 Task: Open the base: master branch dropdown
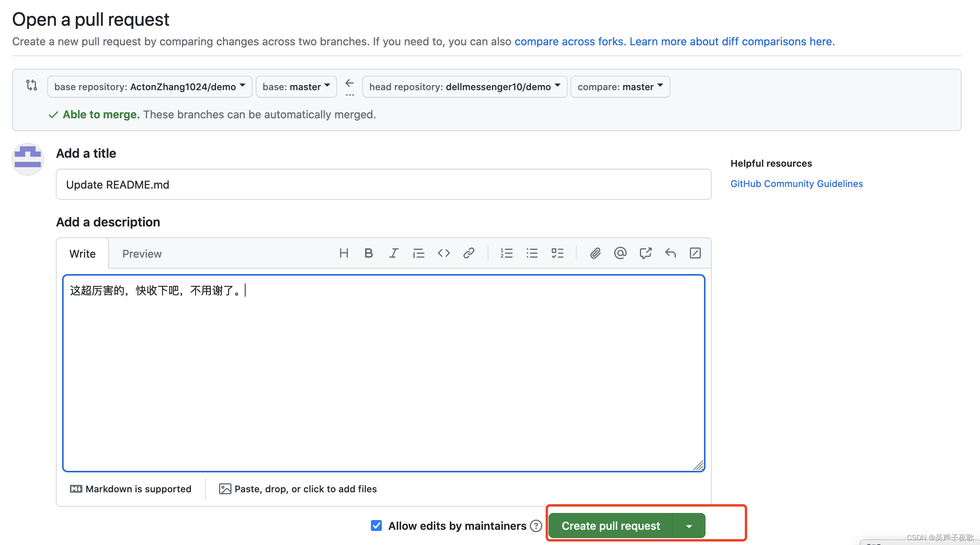tap(296, 87)
